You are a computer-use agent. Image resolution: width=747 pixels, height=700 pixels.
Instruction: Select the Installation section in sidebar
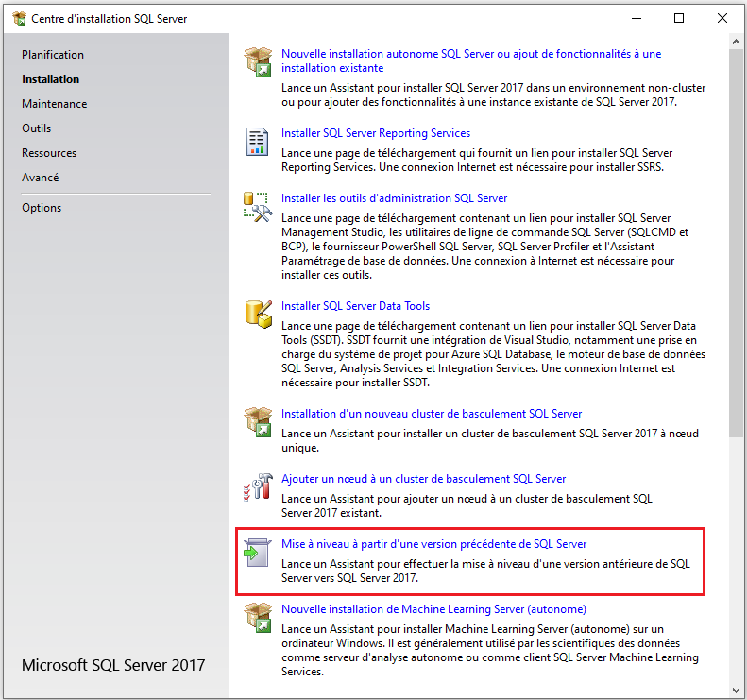coord(50,79)
